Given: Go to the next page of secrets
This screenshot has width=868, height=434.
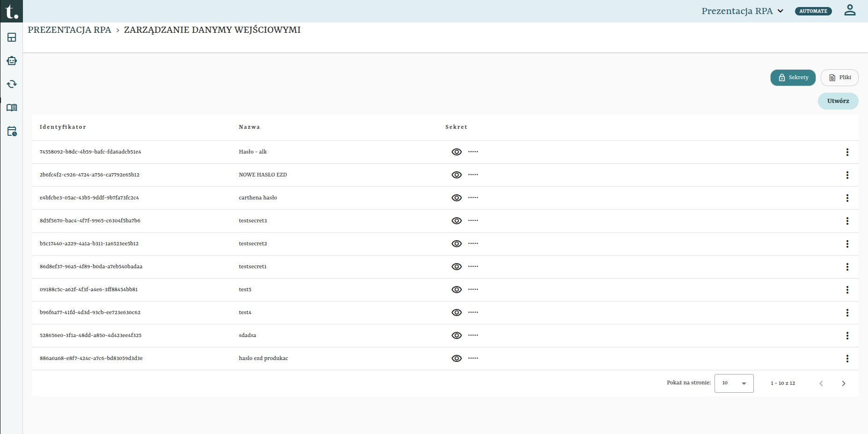Looking at the screenshot, I should click(x=844, y=383).
